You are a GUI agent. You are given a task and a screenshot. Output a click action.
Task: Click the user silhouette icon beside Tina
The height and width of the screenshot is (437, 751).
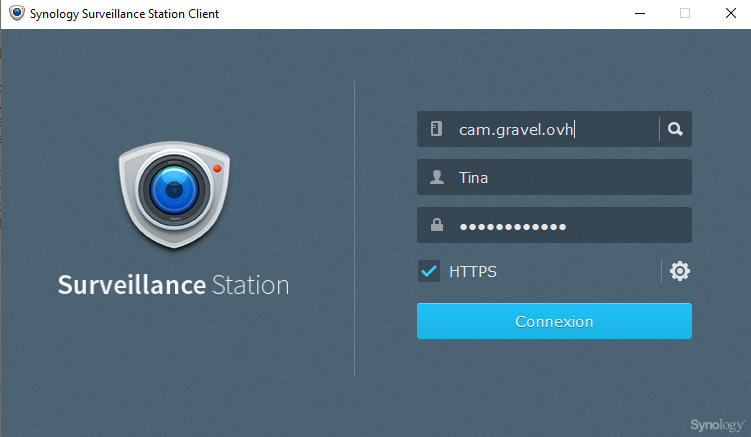(x=436, y=177)
